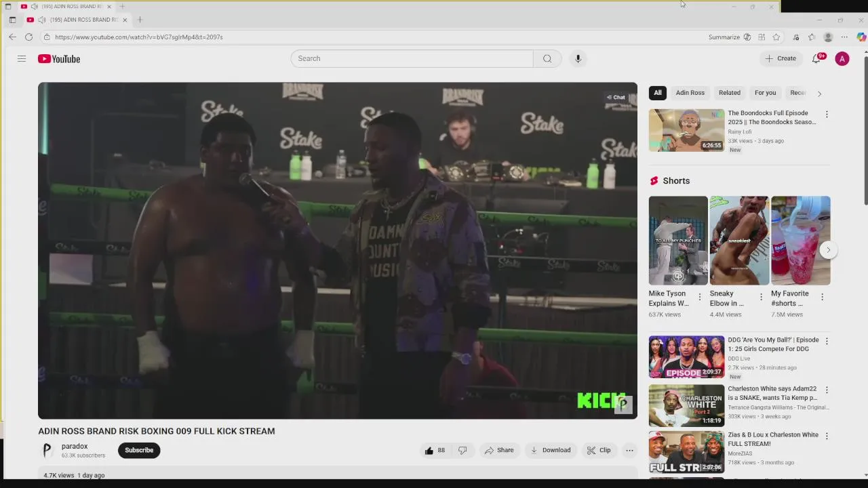Create a clip with the scissors icon
This screenshot has width=868, height=488.
[x=599, y=450]
